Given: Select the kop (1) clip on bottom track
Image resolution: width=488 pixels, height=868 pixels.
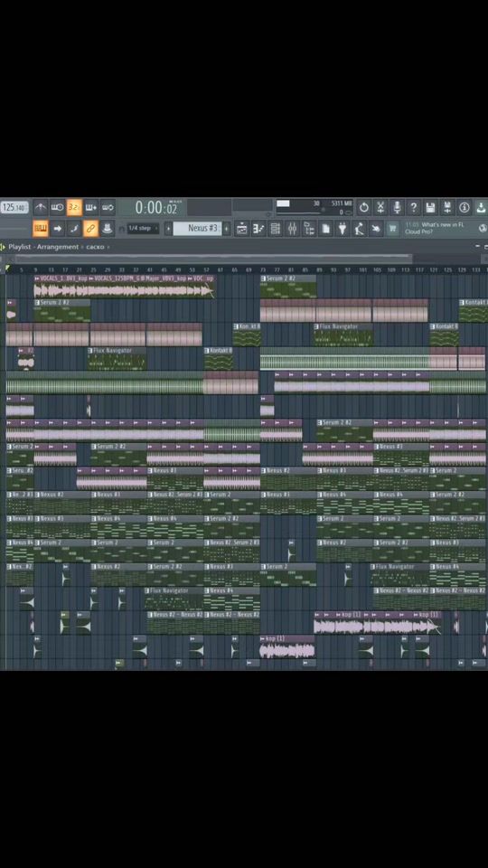Looking at the screenshot, I should pos(287,646).
